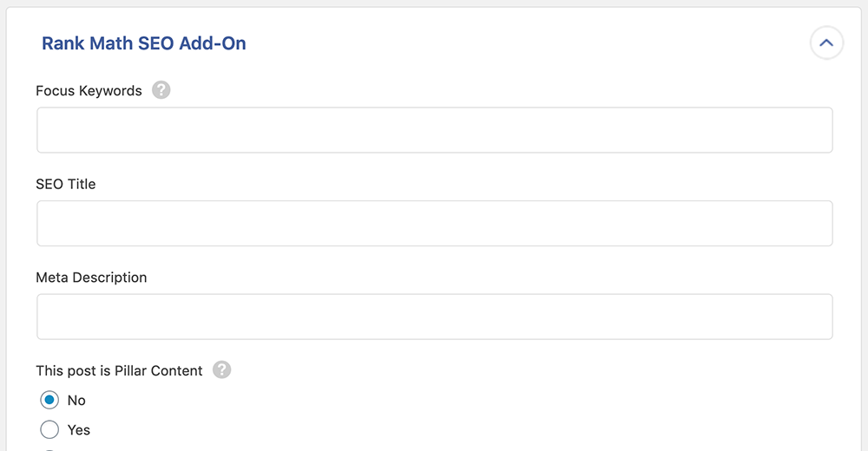Choose the partially visible third radio option
Viewport: 868px width, 451px height.
[49, 449]
